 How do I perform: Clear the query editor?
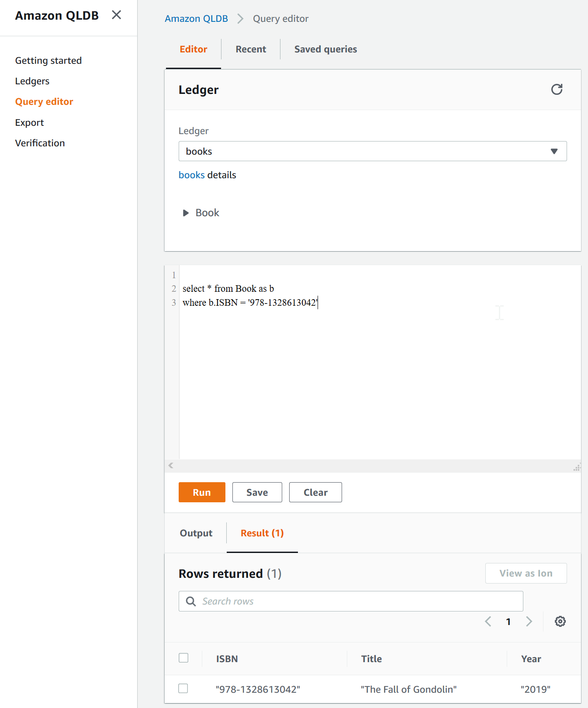(315, 492)
